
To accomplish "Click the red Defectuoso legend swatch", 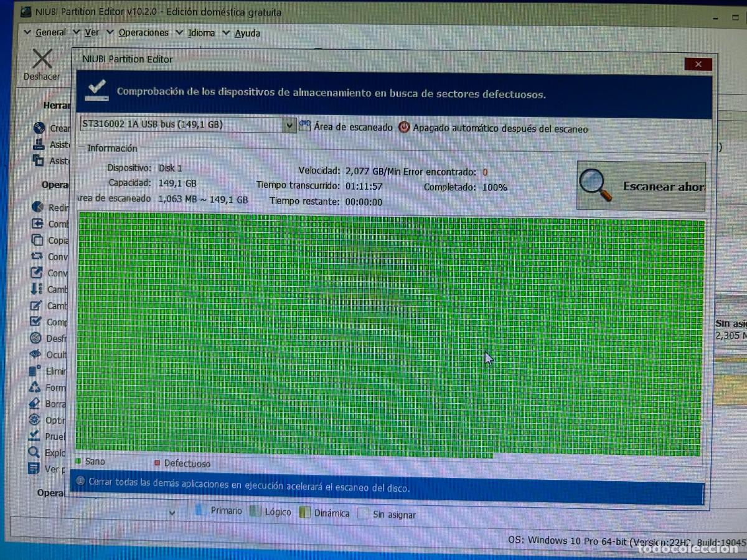I will (x=157, y=463).
